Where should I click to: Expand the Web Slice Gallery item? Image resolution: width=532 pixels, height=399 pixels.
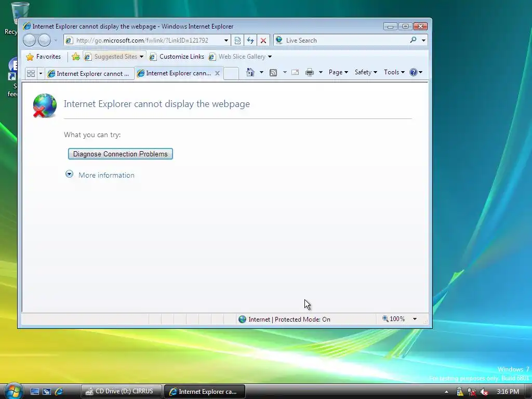[240, 57]
